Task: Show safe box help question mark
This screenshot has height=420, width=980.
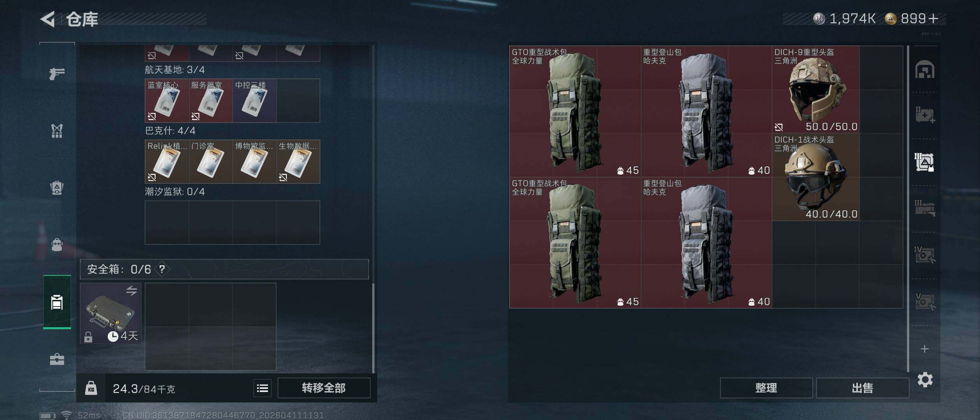Action: pos(162,269)
